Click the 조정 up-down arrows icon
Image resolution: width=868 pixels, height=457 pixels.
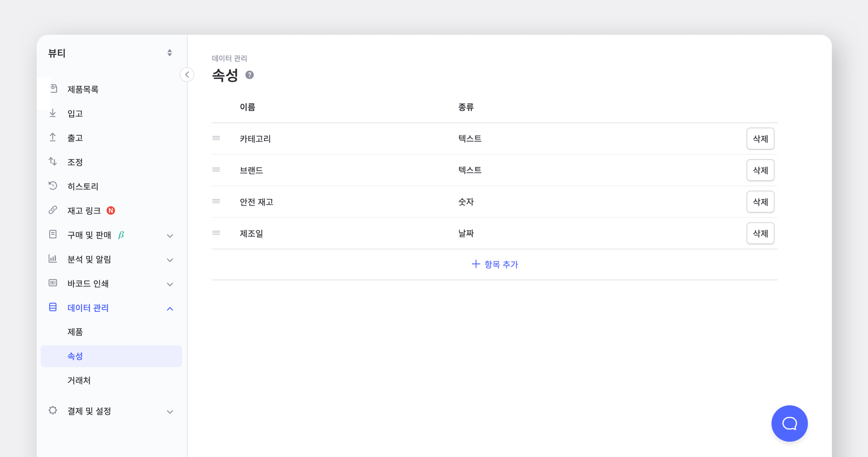[53, 161]
